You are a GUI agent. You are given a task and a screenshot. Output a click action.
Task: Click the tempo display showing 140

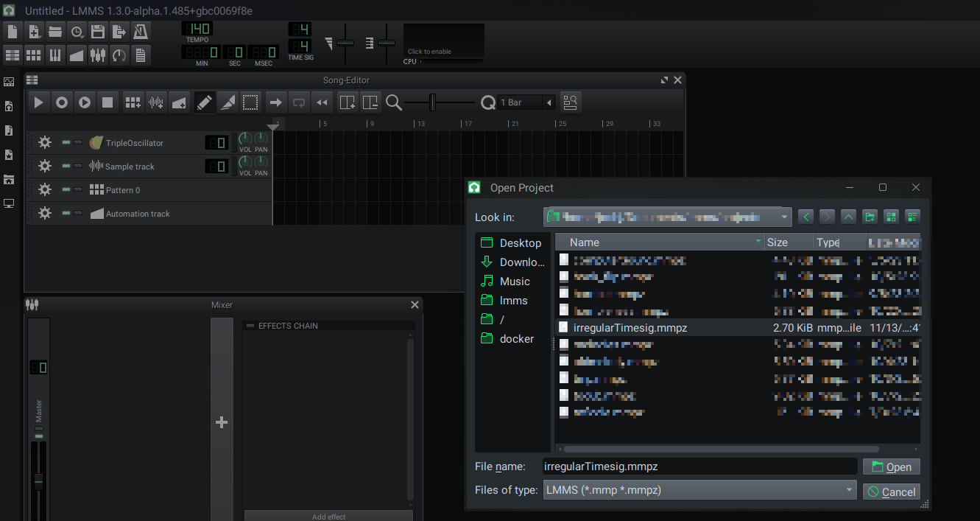click(x=197, y=29)
